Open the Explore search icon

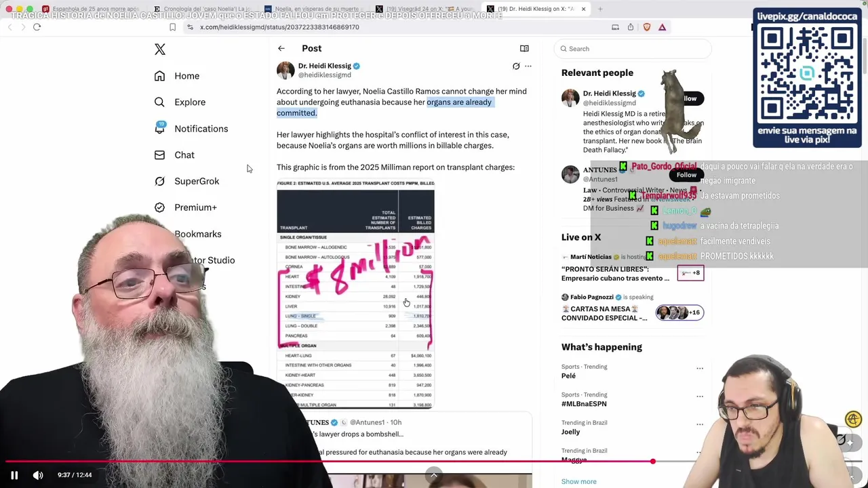159,102
